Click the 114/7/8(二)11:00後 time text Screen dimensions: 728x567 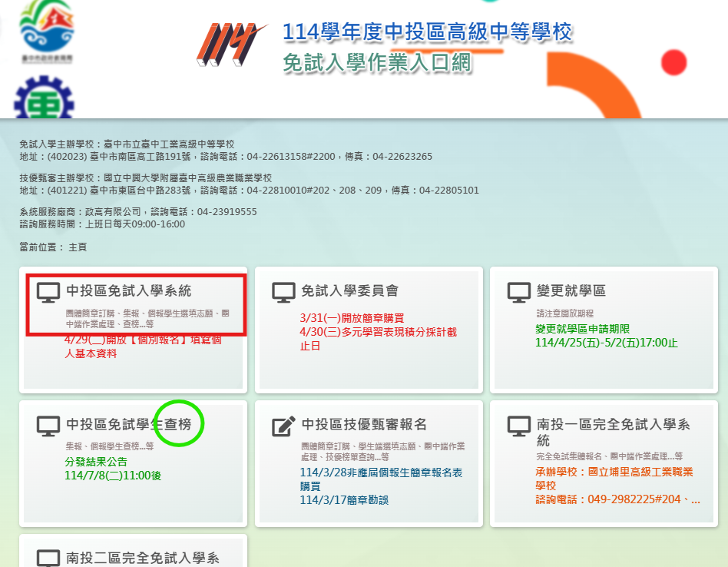[113, 476]
